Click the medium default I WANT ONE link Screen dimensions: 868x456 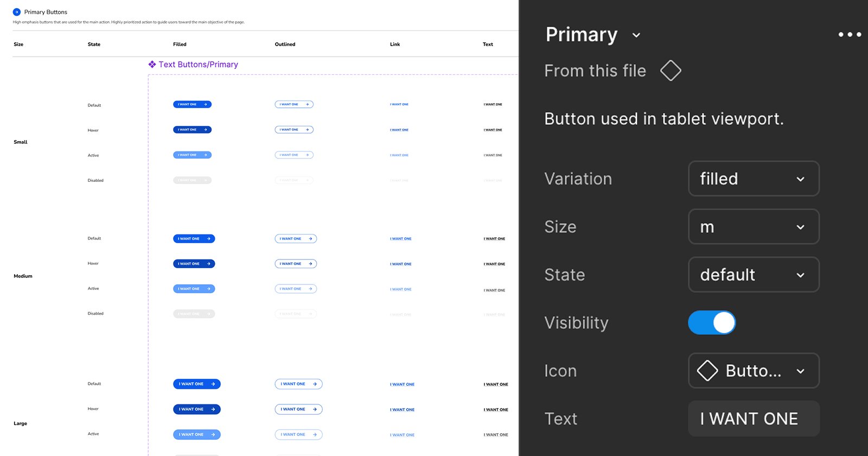pos(400,239)
